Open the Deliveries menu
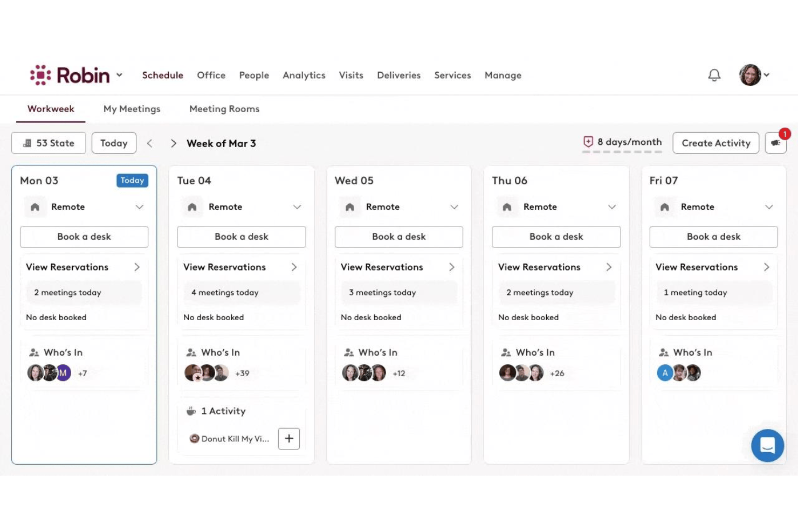Screen dimensions: 798x532 [x=399, y=75]
